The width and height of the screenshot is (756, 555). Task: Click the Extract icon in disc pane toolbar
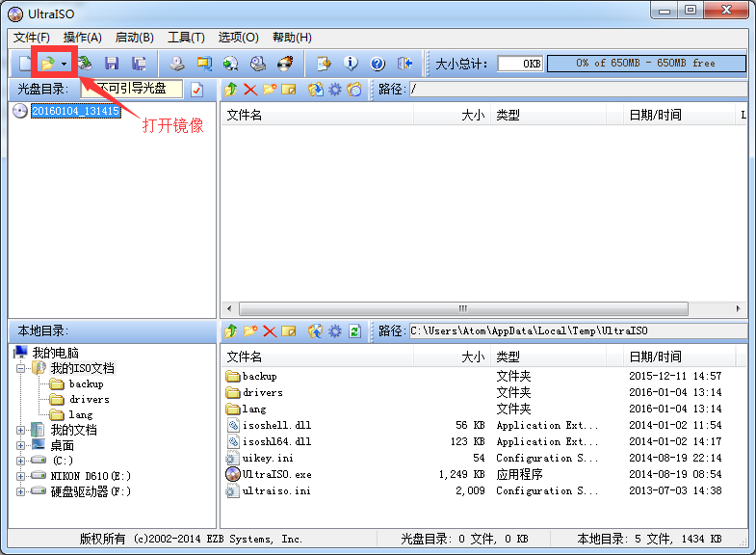tap(316, 90)
